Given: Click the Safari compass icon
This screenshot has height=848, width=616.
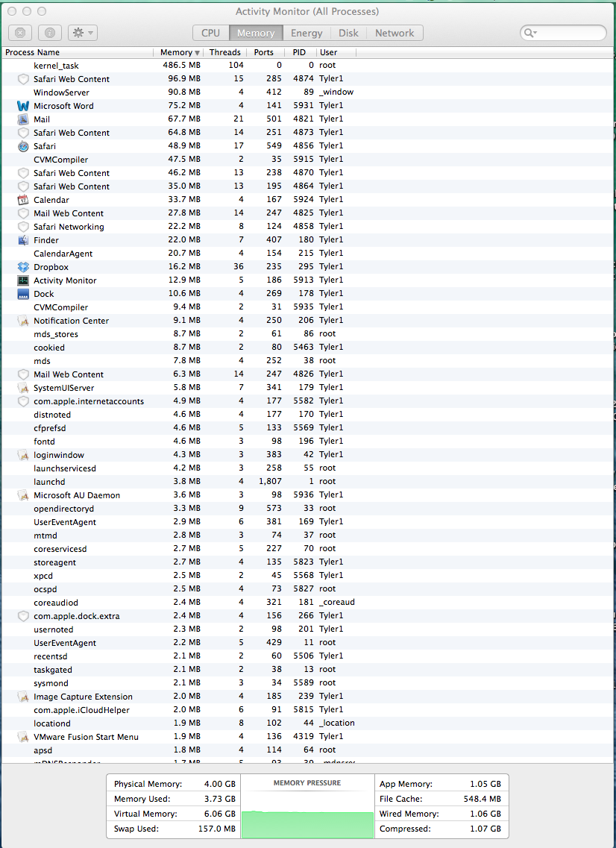Looking at the screenshot, I should coord(22,146).
